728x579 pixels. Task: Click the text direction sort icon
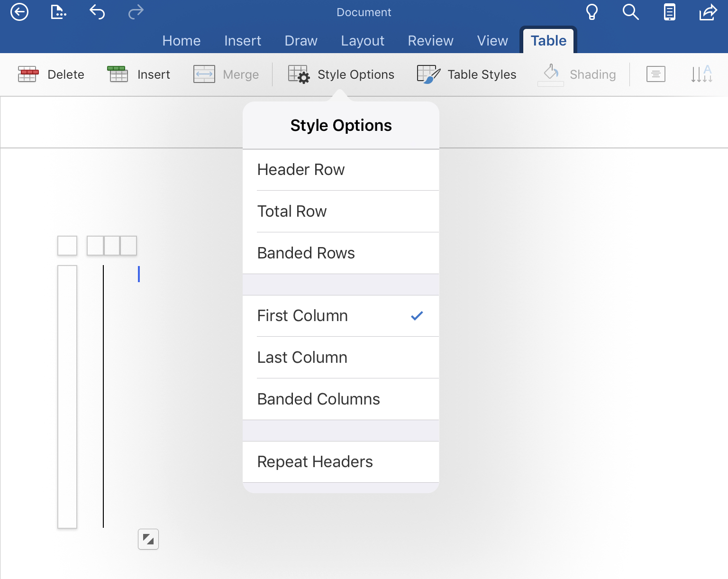pos(701,74)
